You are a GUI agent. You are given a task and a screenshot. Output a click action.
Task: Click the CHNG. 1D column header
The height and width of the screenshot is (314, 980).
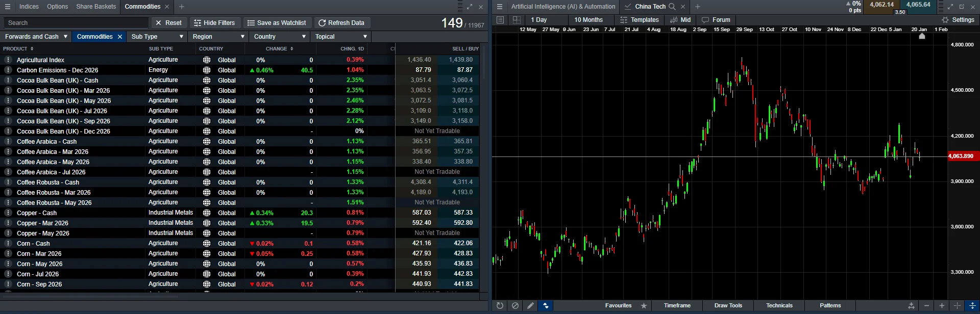point(352,49)
